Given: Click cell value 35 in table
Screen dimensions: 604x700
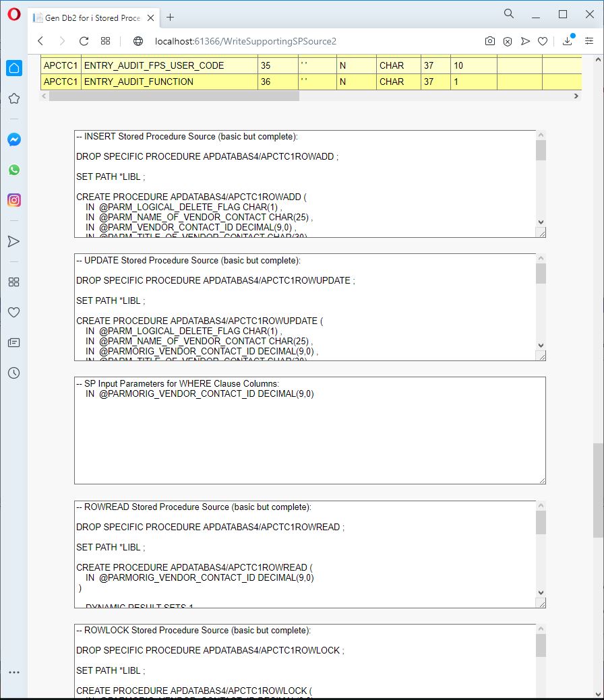Looking at the screenshot, I should tap(278, 65).
